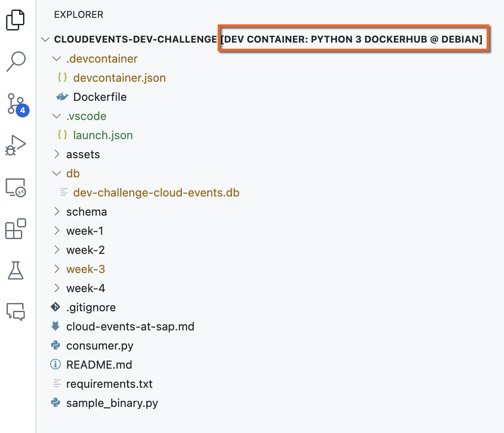Open the devcontainer.json file
The width and height of the screenshot is (504, 433).
pyautogui.click(x=119, y=77)
